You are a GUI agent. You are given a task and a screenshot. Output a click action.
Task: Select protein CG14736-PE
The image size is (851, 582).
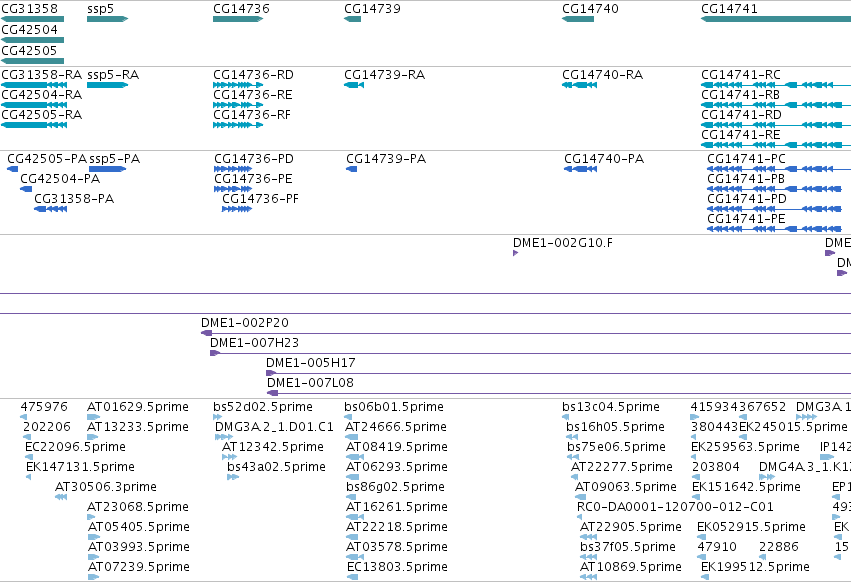click(x=233, y=189)
